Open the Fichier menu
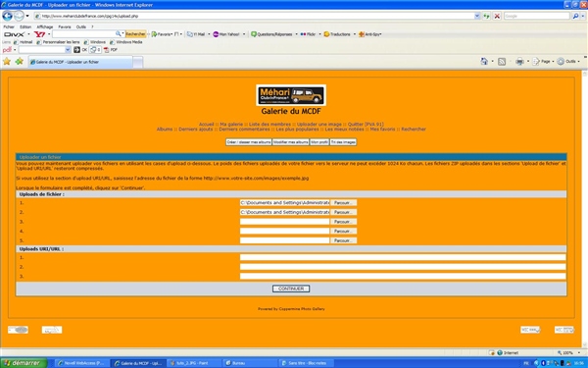Image resolution: width=588 pixels, height=368 pixels. (x=9, y=27)
